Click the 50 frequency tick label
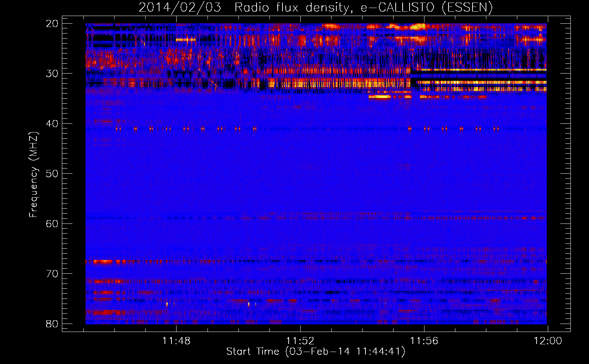This screenshot has width=589, height=364. pyautogui.click(x=52, y=174)
